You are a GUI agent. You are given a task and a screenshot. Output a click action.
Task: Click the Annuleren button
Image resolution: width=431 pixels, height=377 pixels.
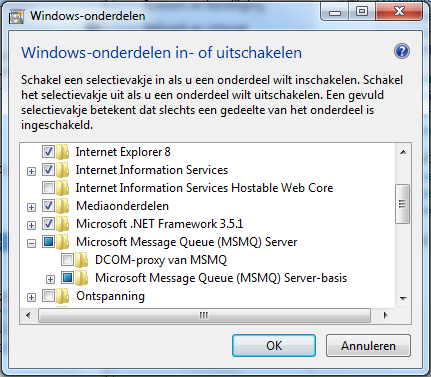pos(368,346)
